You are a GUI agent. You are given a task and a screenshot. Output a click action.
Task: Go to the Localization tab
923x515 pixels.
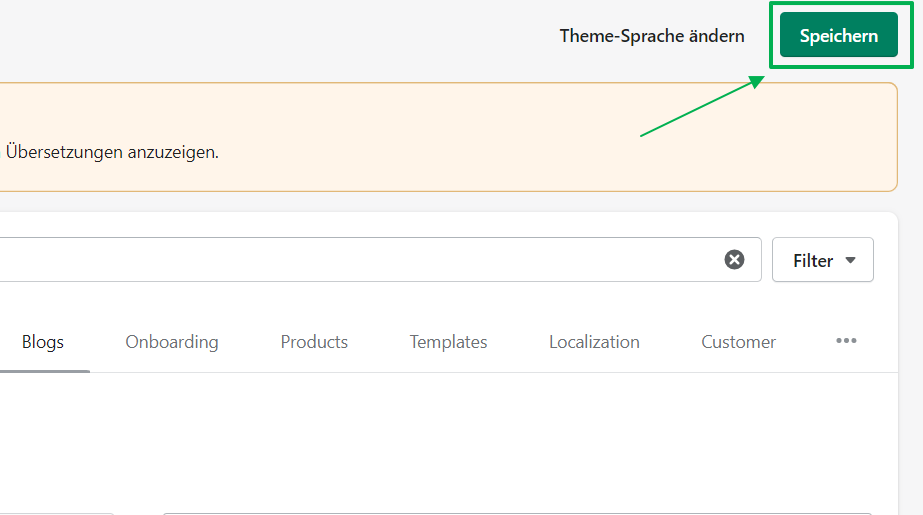tap(594, 342)
